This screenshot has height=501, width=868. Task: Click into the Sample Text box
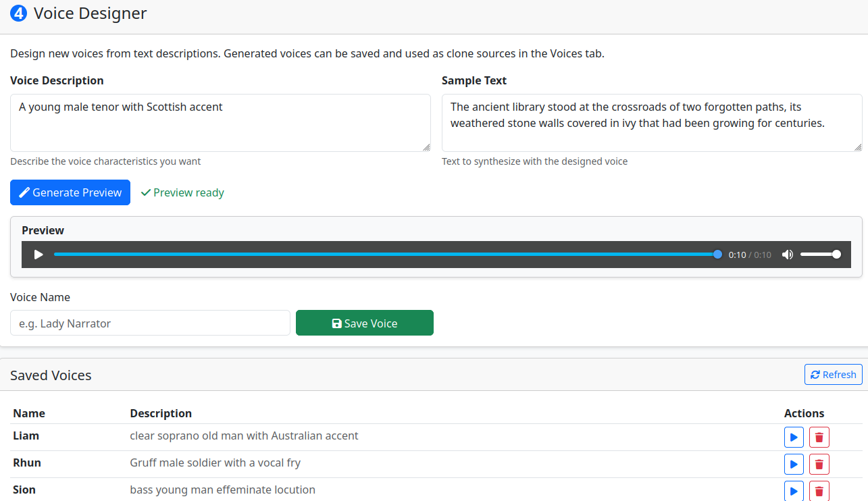pos(651,122)
